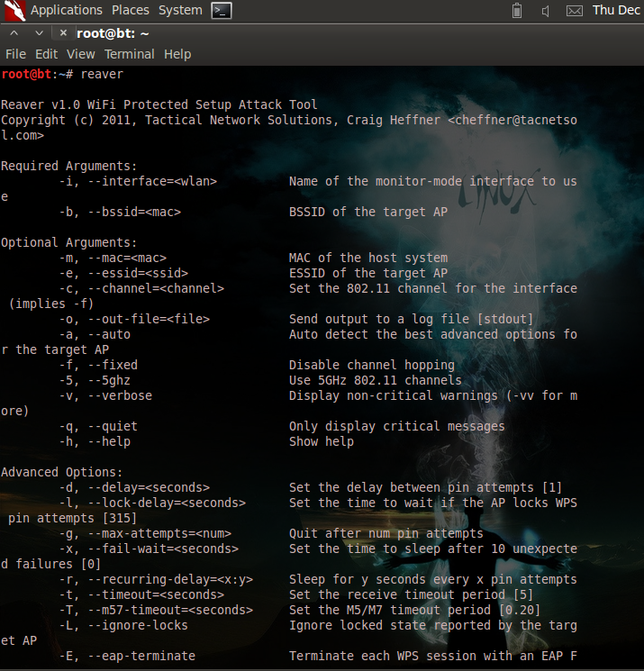Click the '-x, --fail-wait=<seconds>' option
The image size is (644, 671).
149,549
